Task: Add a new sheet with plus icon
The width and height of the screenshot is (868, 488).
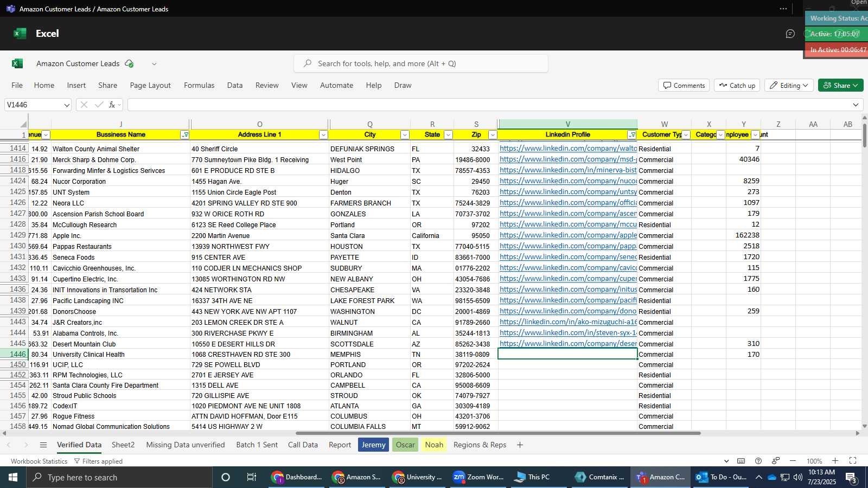Action: [520, 445]
